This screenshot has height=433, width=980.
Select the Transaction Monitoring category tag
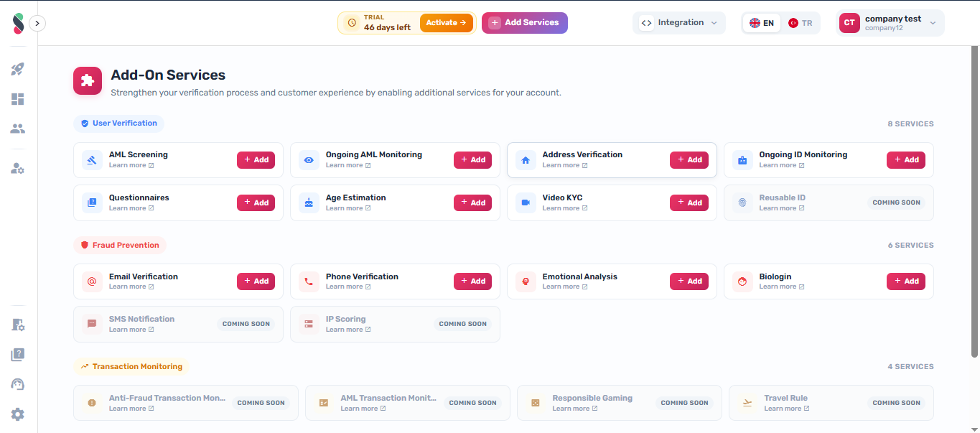131,366
